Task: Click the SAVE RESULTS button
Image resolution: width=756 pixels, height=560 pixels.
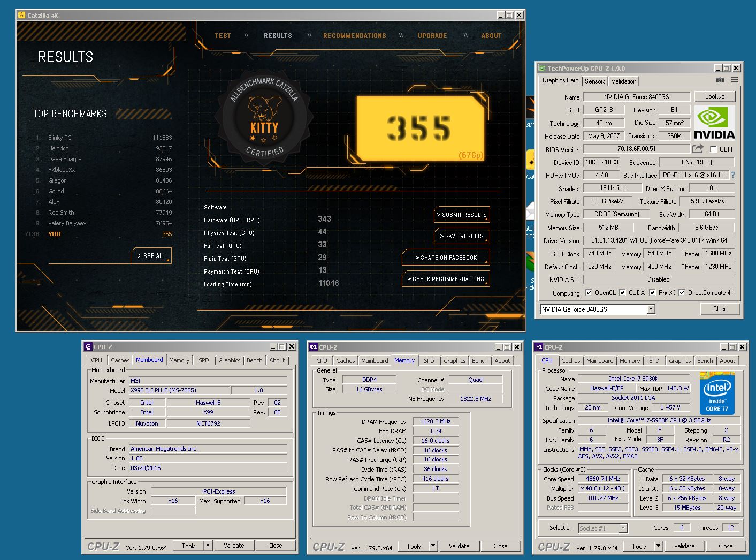Action: [x=462, y=236]
